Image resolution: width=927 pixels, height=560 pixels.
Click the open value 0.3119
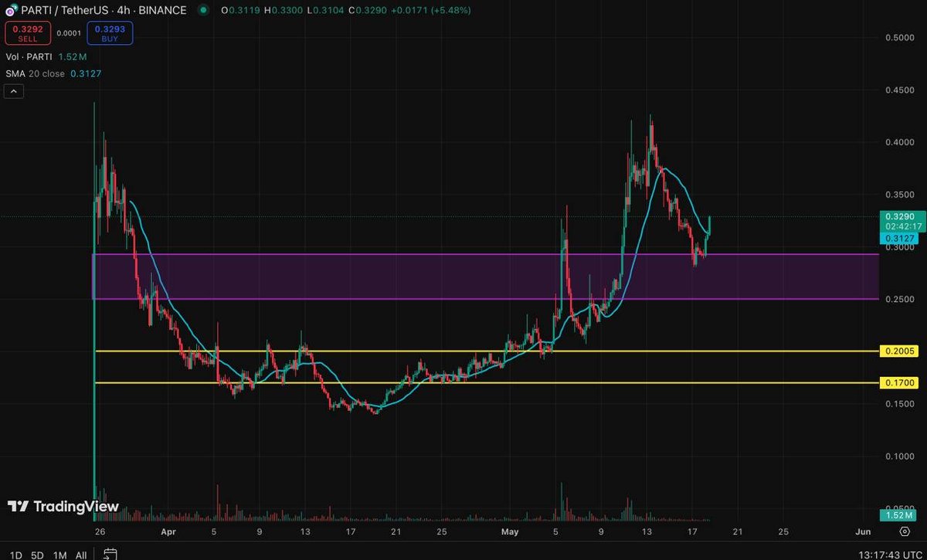click(243, 11)
